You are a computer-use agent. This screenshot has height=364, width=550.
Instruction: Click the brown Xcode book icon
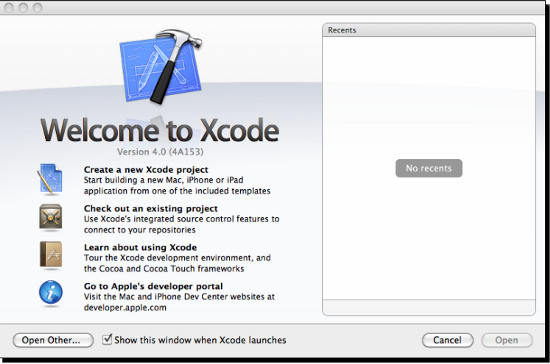[51, 255]
